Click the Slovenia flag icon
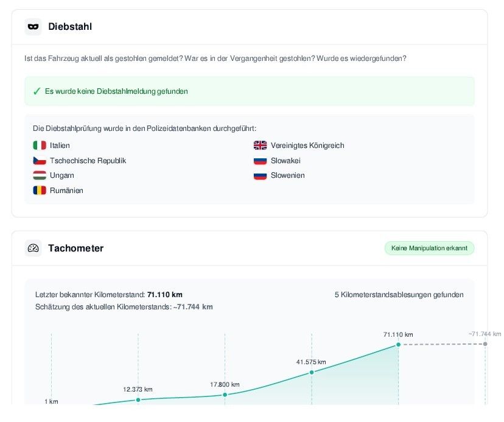Screen dimensions: 504x422 click(x=261, y=175)
